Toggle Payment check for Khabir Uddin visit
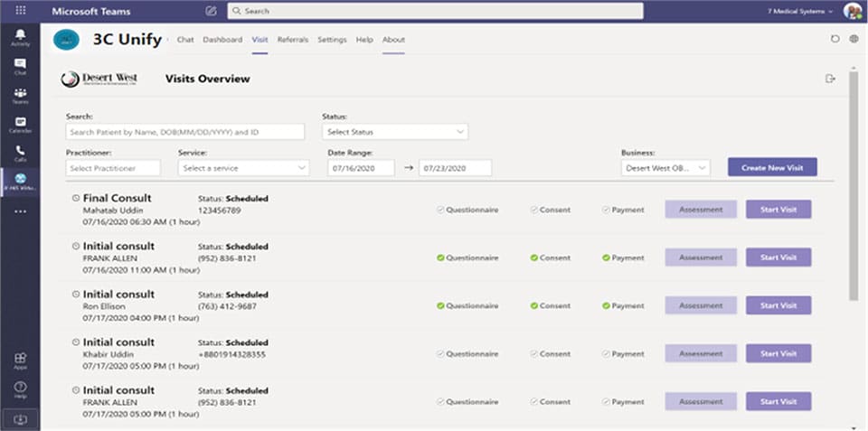The image size is (868, 431). pyautogui.click(x=606, y=354)
